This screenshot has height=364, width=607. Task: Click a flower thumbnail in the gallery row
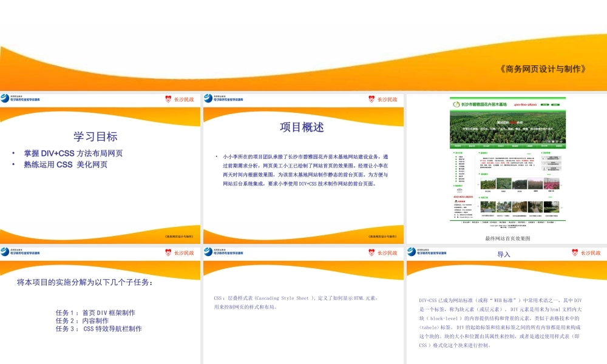point(552,183)
